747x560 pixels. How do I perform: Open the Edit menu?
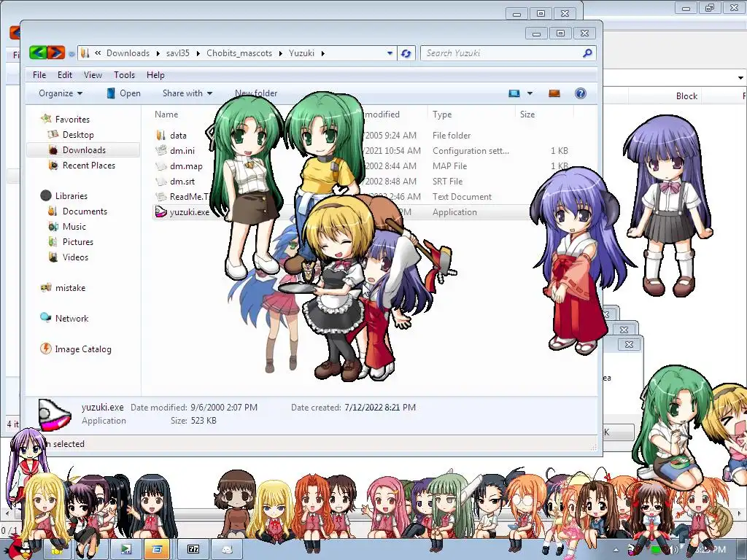pyautogui.click(x=65, y=75)
